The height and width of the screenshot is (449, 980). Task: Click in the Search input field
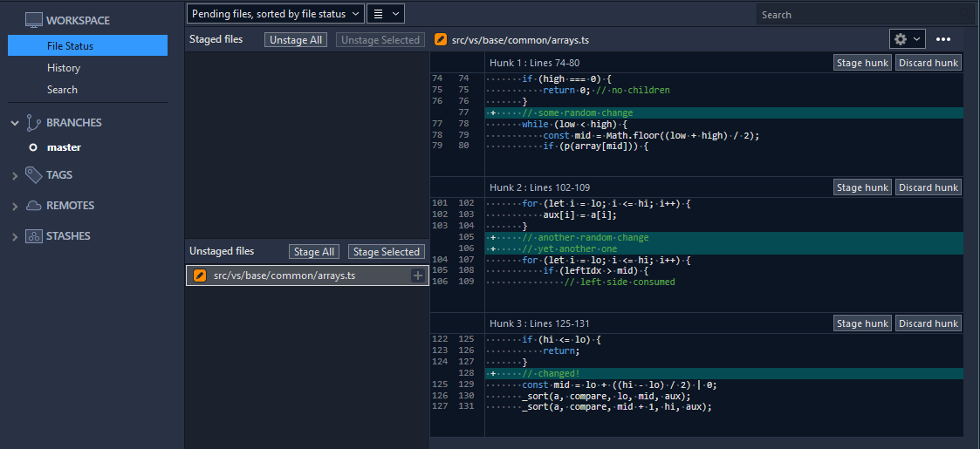pos(866,14)
